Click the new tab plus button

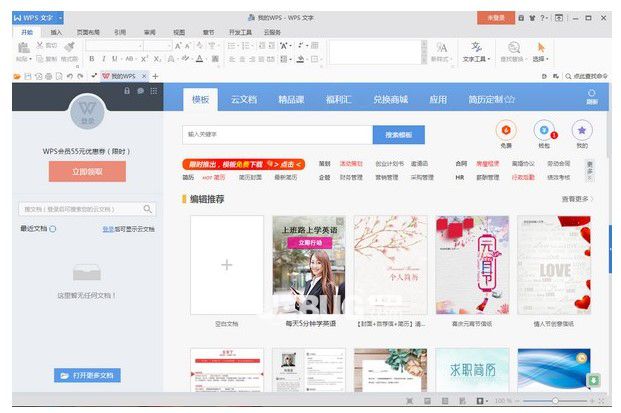coord(155,76)
